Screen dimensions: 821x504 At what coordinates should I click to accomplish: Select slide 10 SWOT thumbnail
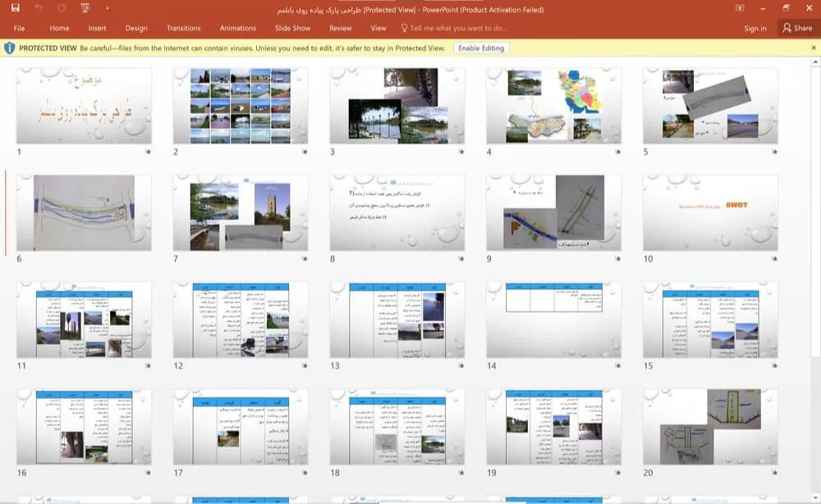710,213
